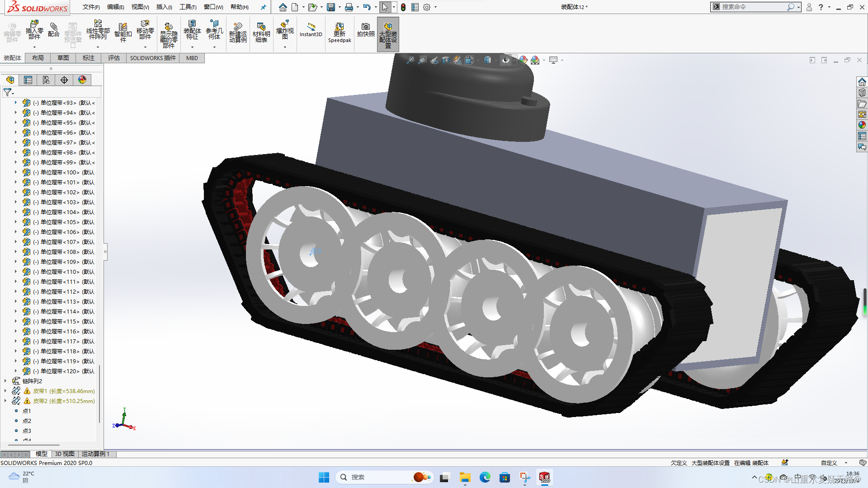Image resolution: width=868 pixels, height=488 pixels.
Task: Open Display Style cube icon
Action: (487, 60)
